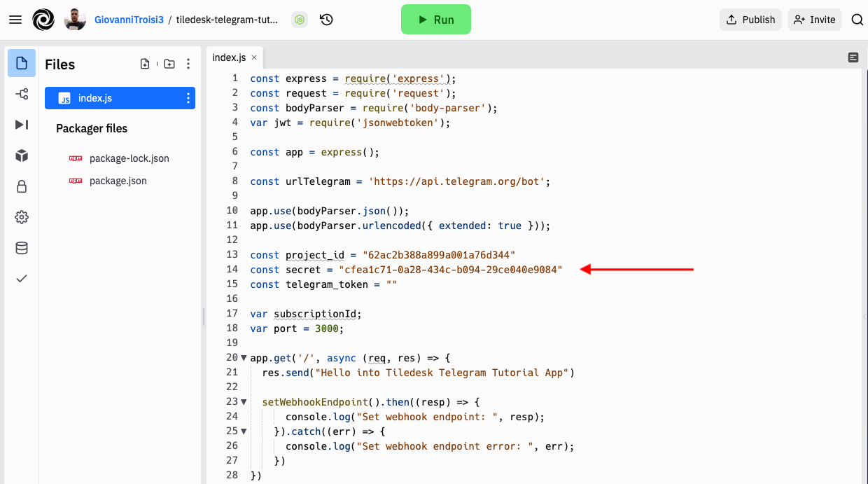Click the Publish button
Screen dimensions: 868x484
coord(750,20)
